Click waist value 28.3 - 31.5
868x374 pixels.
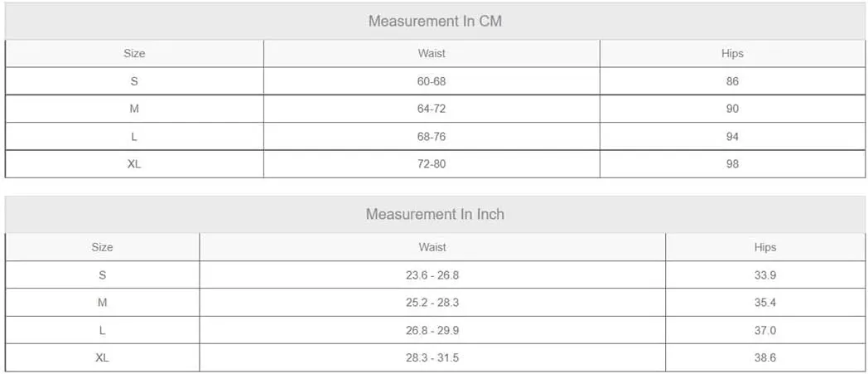[432, 358]
